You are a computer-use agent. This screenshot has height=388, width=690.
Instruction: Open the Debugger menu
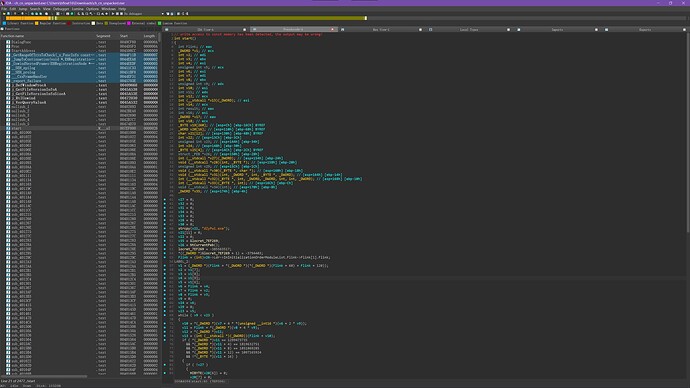pyautogui.click(x=61, y=9)
